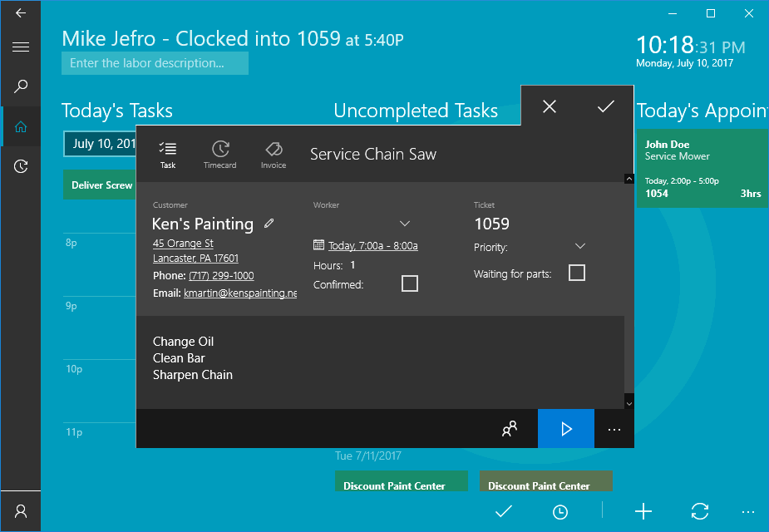Dismiss the task dialog with X icon
This screenshot has width=769, height=532.
tap(549, 106)
